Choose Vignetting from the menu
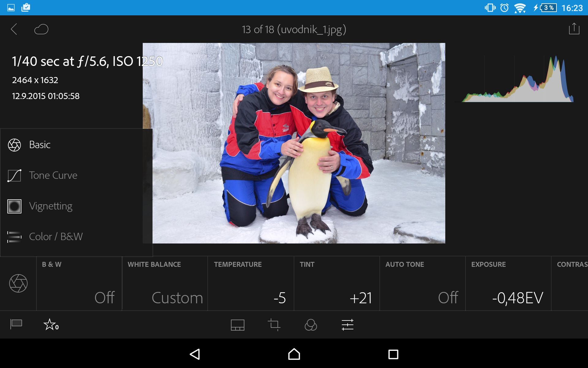Image resolution: width=588 pixels, height=368 pixels. pos(51,206)
